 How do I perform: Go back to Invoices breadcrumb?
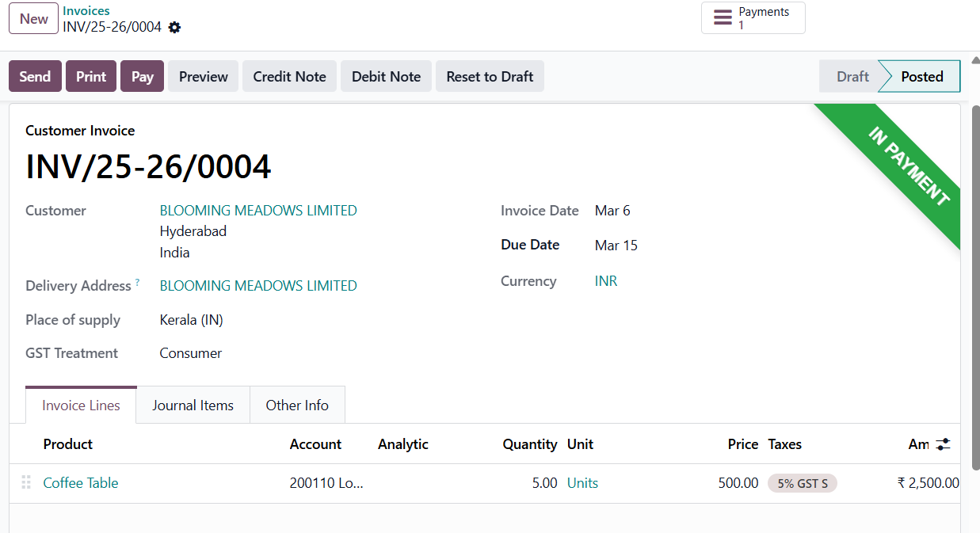(86, 11)
